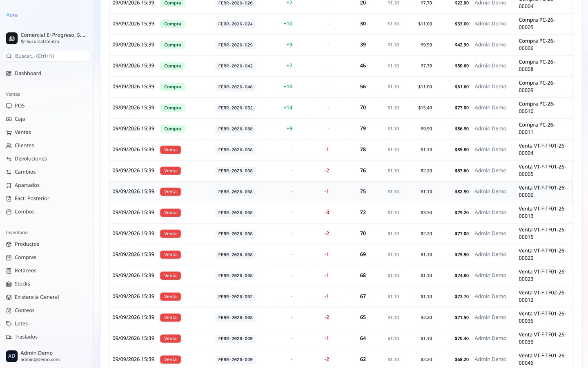The image size is (588, 368).
Task: Open the Admin Demo profile at sidebar bottom
Action: (47, 356)
